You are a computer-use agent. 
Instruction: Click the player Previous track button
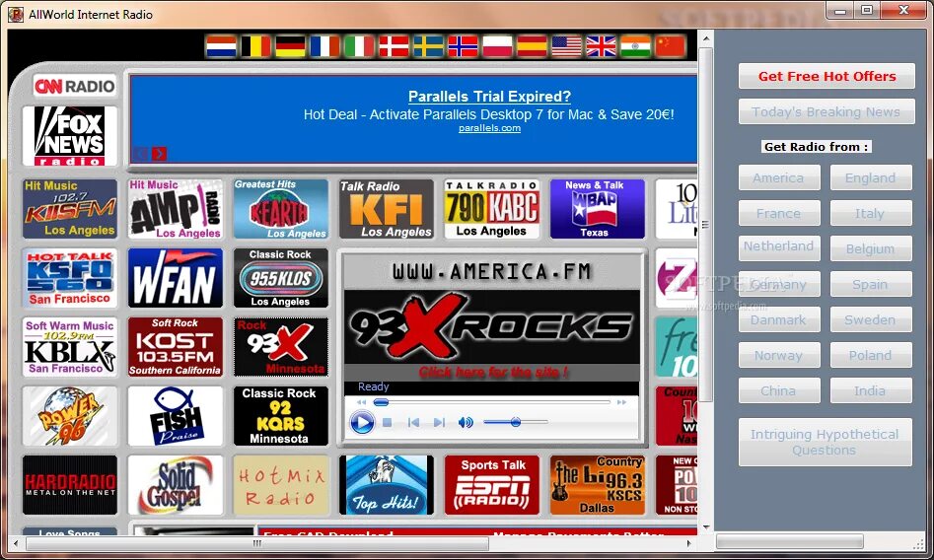pyautogui.click(x=413, y=422)
